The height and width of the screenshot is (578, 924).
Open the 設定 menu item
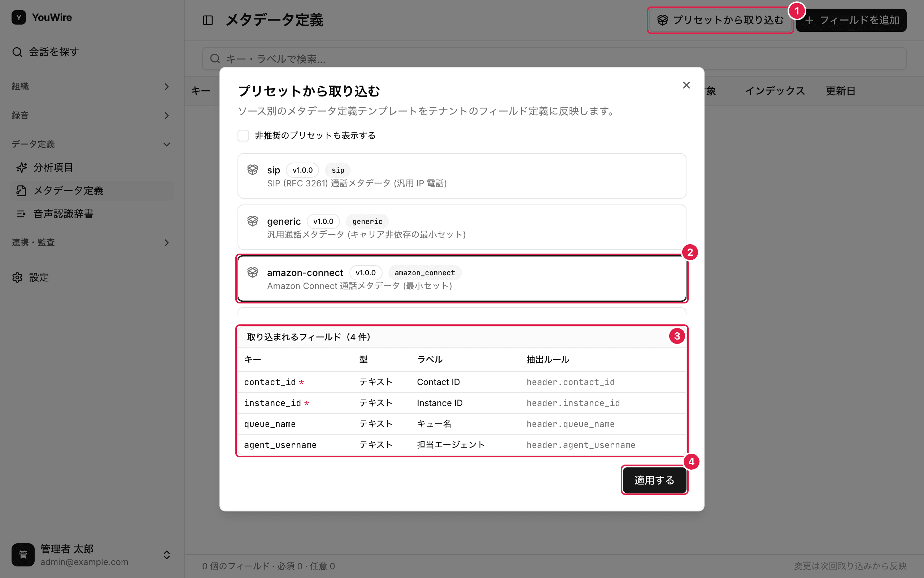[92, 277]
